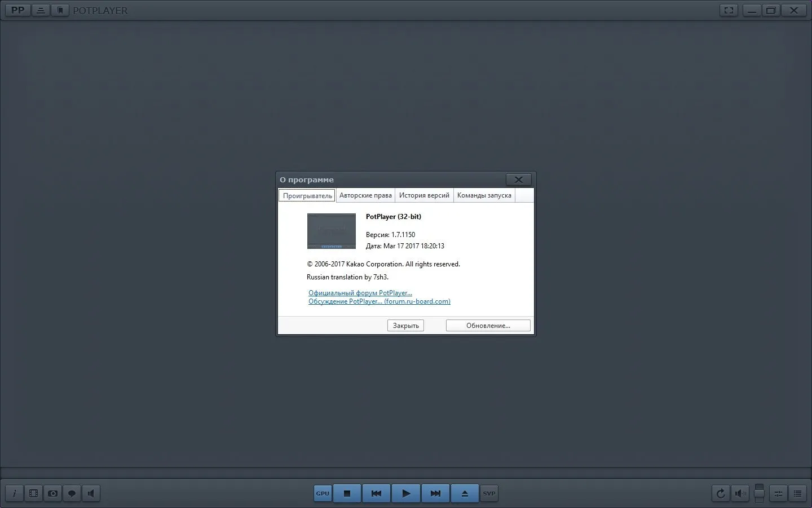Click the film strip video icon
The height and width of the screenshot is (508, 812).
pyautogui.click(x=34, y=493)
